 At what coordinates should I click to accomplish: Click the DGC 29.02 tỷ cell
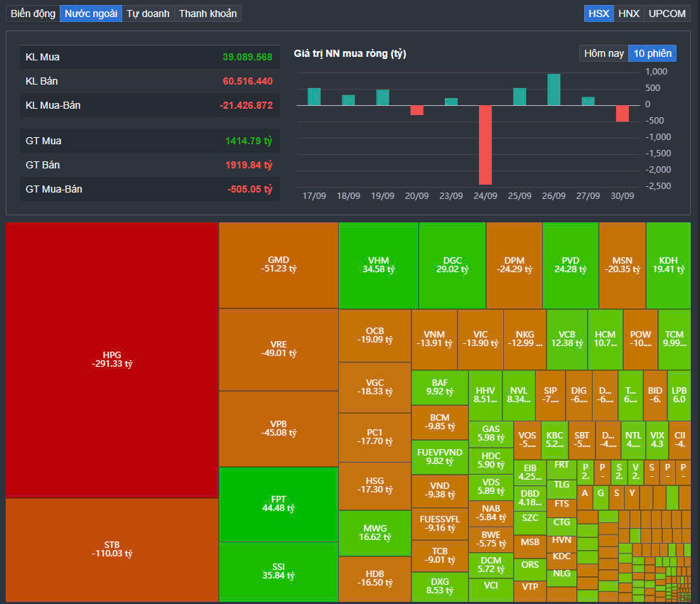(452, 265)
